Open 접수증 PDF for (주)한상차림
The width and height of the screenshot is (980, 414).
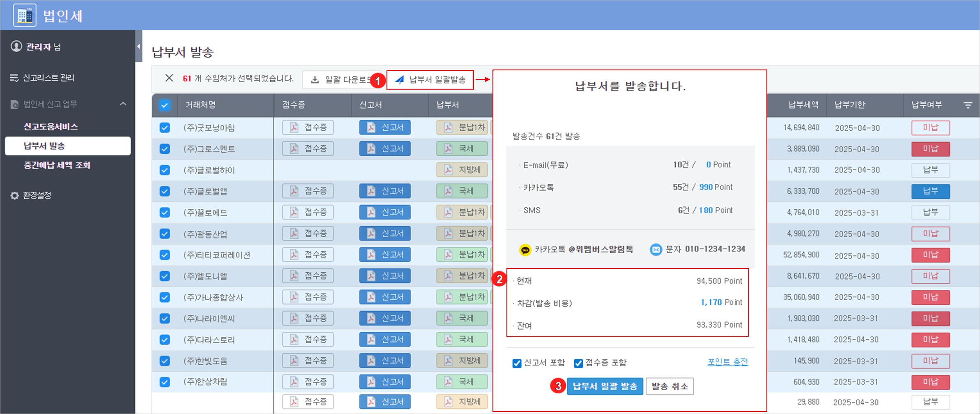[308, 382]
